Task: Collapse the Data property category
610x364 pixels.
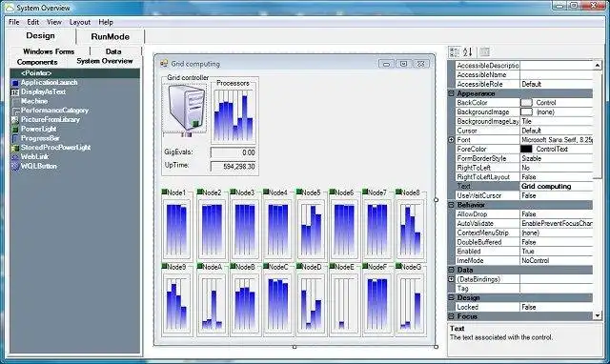Action: (451, 270)
